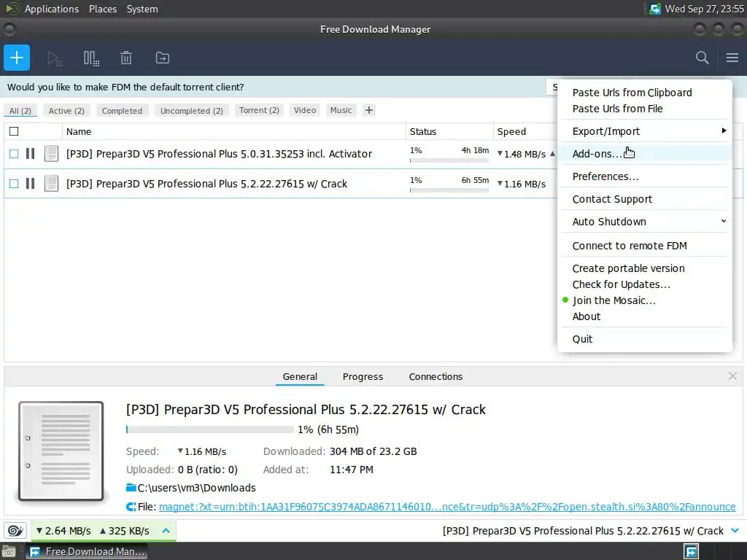This screenshot has width=747, height=560.
Task: Select Check for Updates
Action: pyautogui.click(x=622, y=284)
